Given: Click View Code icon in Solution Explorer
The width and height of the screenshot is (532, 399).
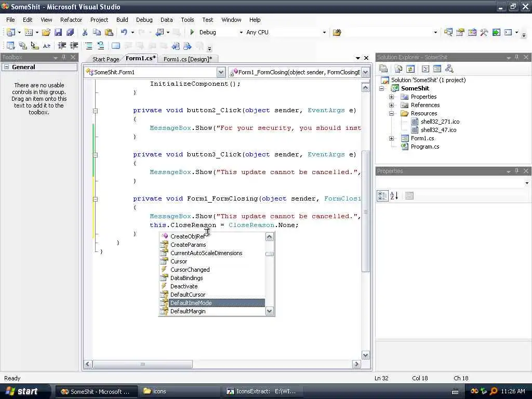Looking at the screenshot, I should click(x=425, y=69).
